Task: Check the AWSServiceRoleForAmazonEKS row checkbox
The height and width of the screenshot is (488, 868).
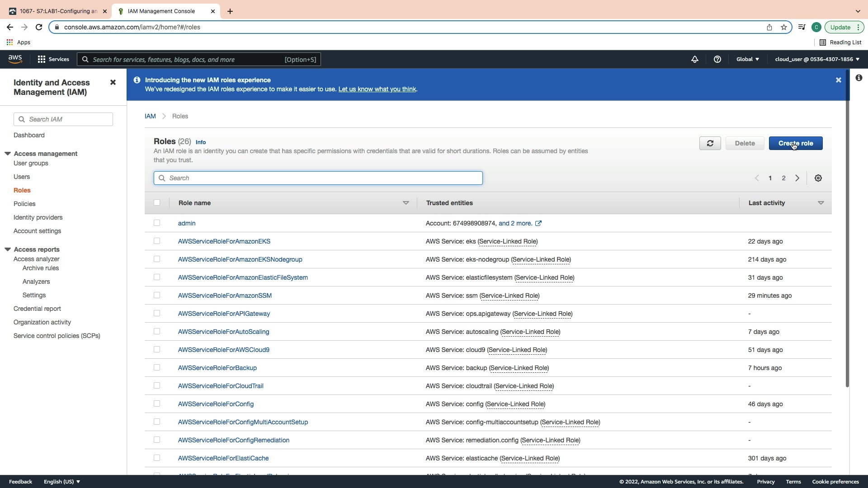Action: coord(157,241)
